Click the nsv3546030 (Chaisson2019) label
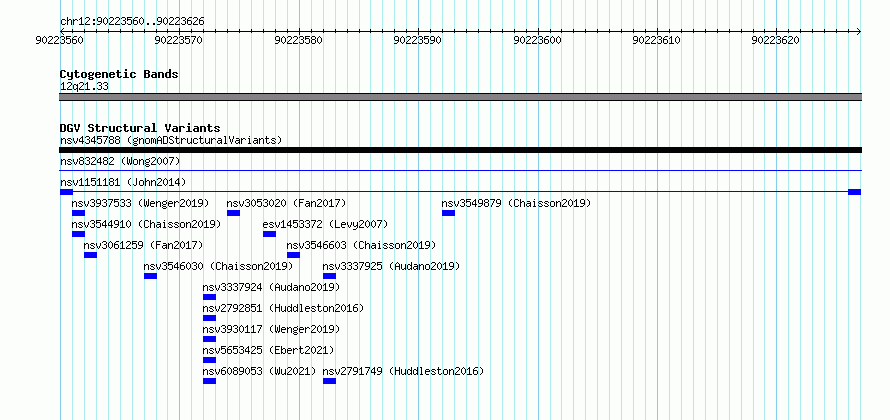 [x=218, y=266]
